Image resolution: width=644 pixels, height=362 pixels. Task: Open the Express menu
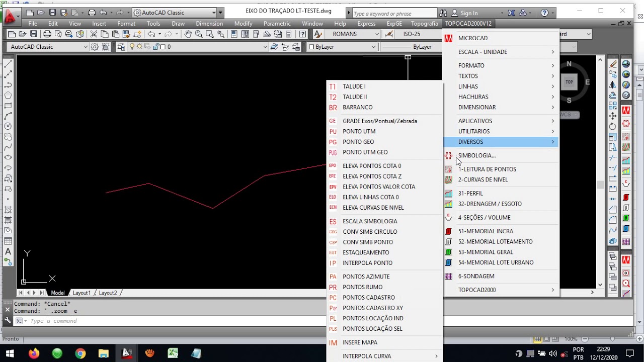pos(366,24)
